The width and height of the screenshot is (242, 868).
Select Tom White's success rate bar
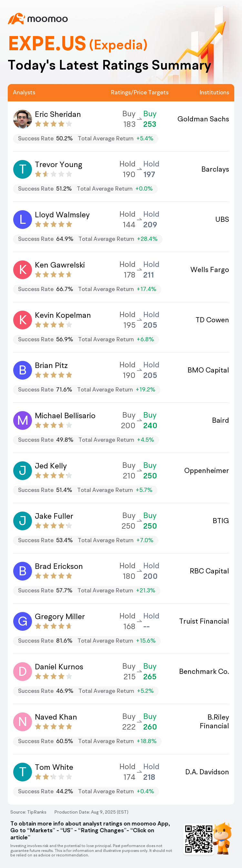(x=86, y=791)
